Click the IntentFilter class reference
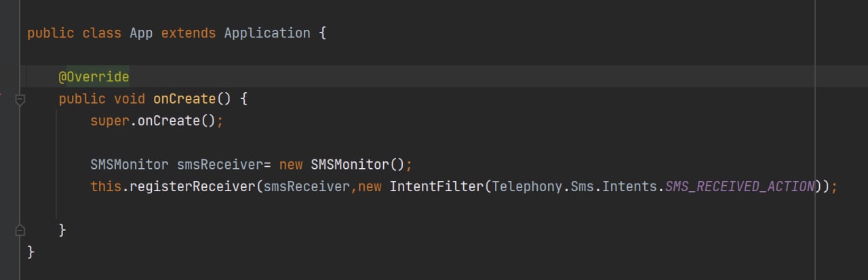Image resolution: width=868 pixels, height=280 pixels. (437, 186)
